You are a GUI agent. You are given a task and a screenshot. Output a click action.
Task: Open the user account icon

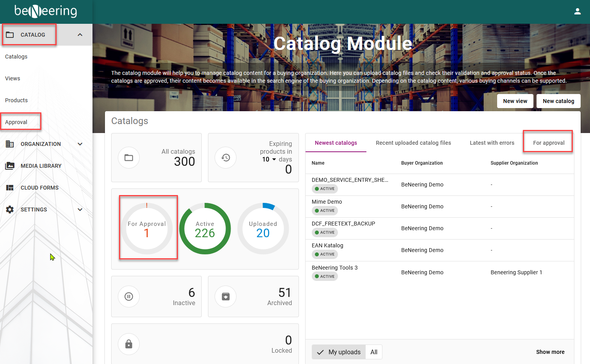[578, 12]
